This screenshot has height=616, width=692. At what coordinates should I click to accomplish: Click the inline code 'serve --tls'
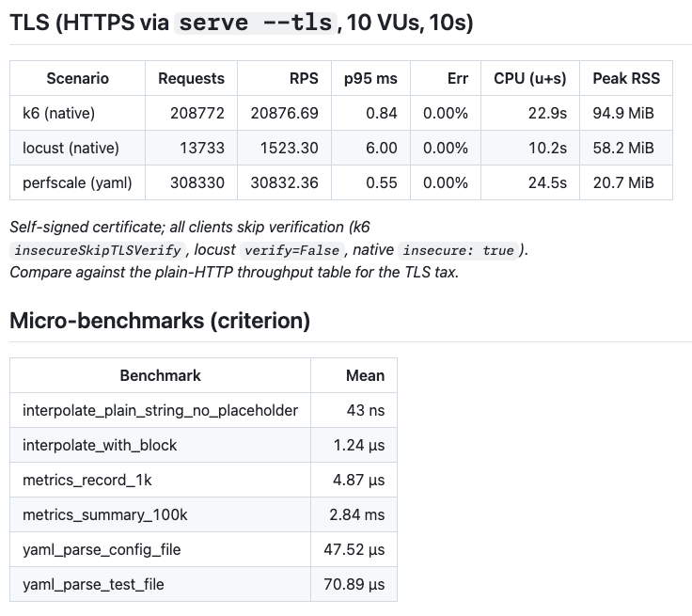(256, 23)
